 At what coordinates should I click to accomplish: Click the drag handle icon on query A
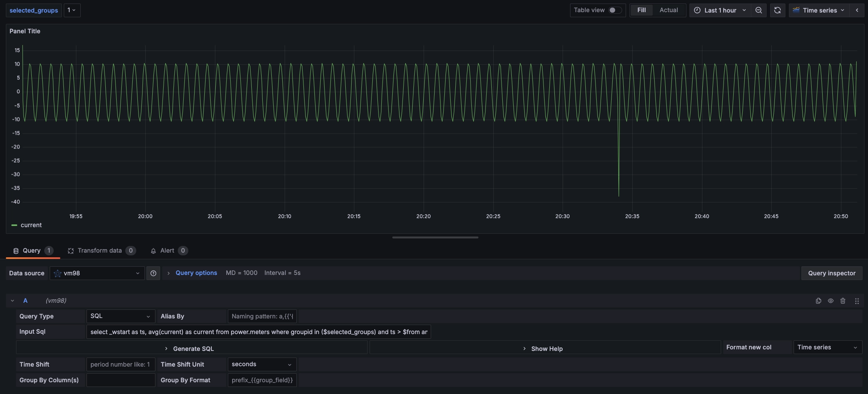point(857,301)
